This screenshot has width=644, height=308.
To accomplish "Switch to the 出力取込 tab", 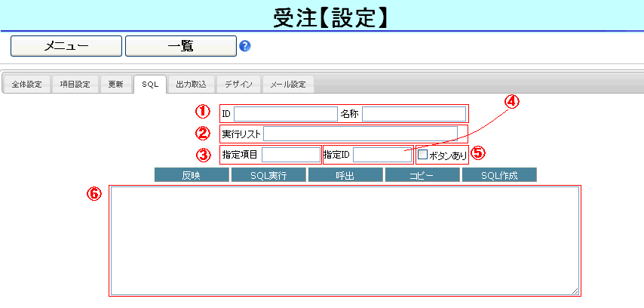I will click(x=190, y=85).
